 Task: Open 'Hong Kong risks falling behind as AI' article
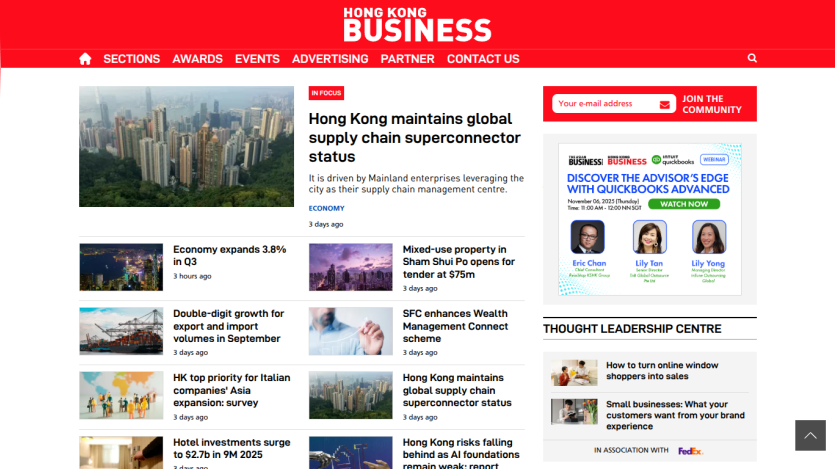(461, 454)
